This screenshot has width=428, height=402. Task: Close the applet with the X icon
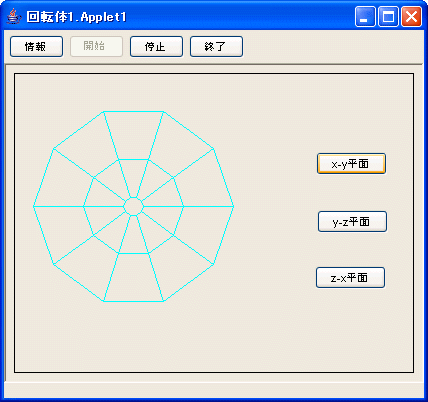[411, 16]
